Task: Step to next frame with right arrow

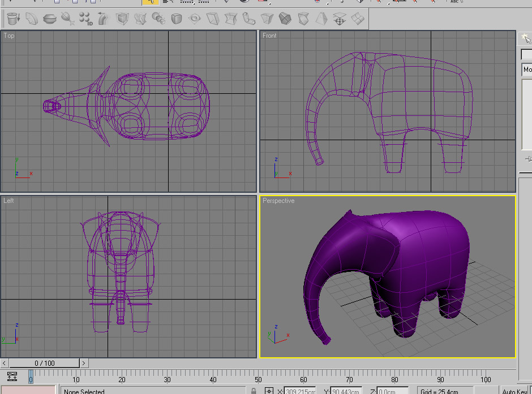Action: click(x=84, y=363)
